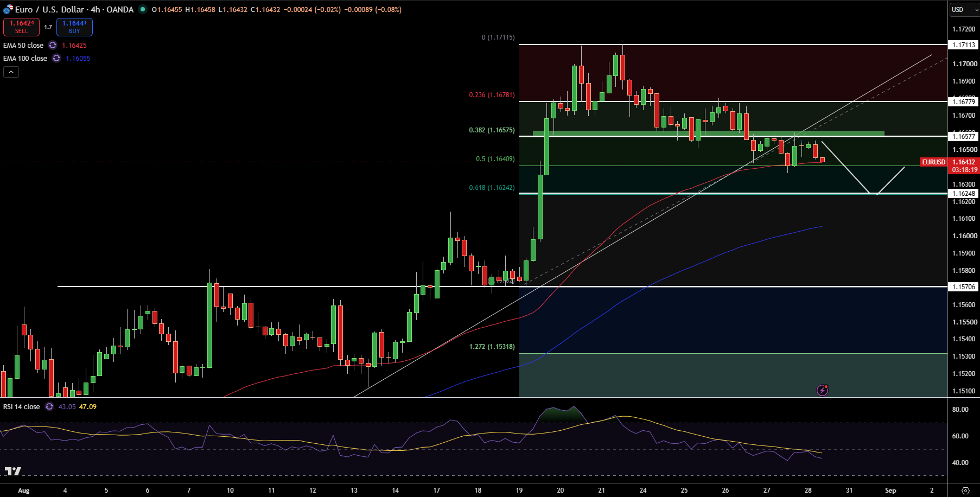Click the 0.618 (1.16242) Fibonacci label
The image size is (980, 497).
(492, 188)
